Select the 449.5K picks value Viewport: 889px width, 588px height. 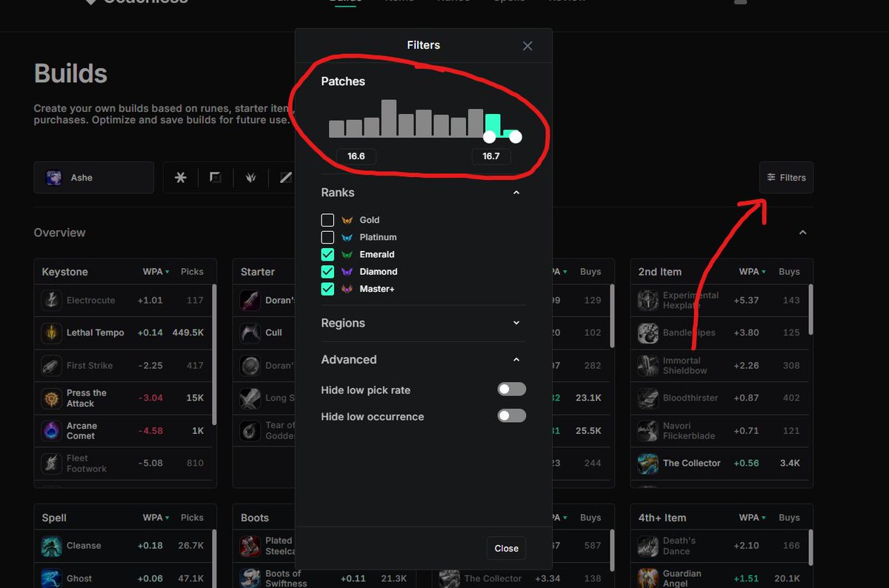(x=188, y=333)
